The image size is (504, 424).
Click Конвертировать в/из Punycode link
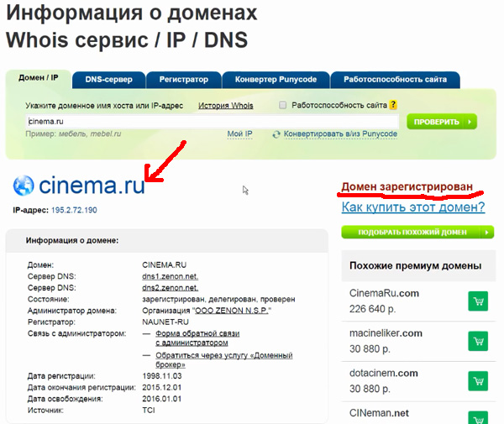pos(340,134)
